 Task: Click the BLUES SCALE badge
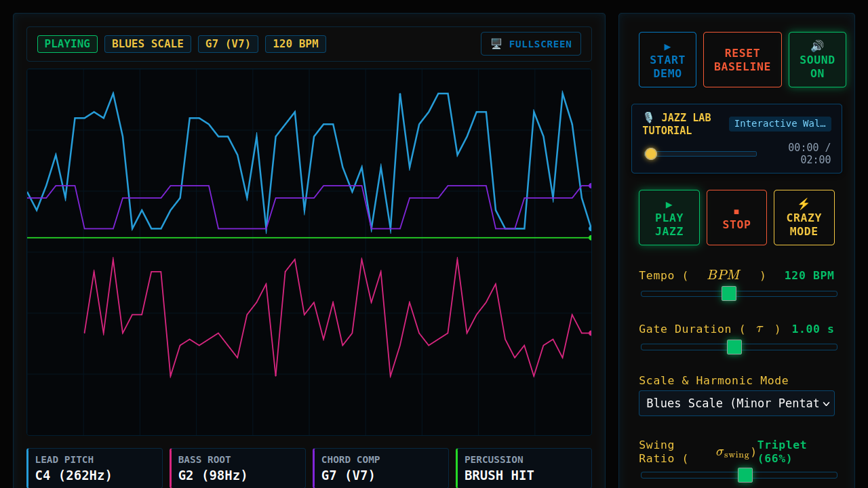(148, 44)
